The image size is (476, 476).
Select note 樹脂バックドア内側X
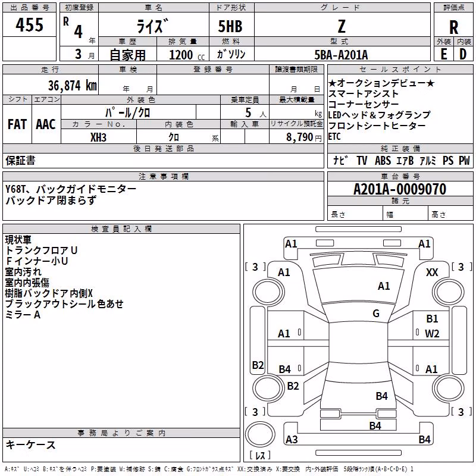pos(49,293)
